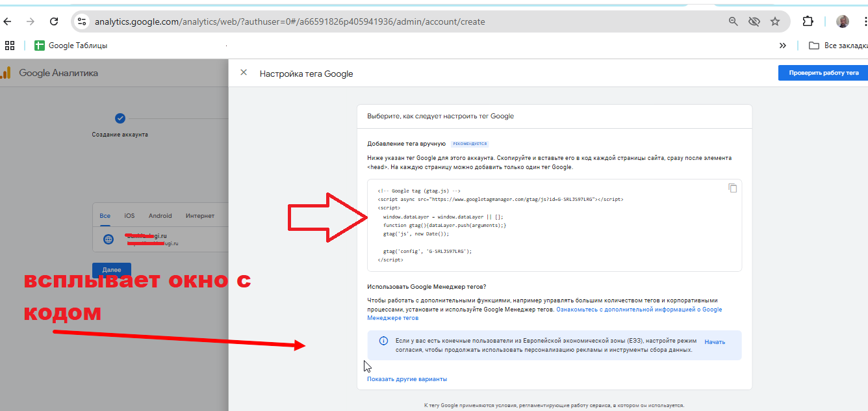
Task: Open the Google Tag Manager info link
Action: tap(544, 313)
